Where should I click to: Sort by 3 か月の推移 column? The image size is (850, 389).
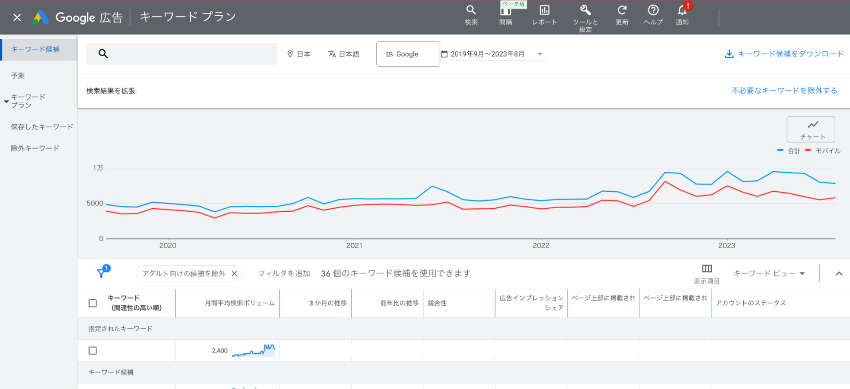(327, 303)
